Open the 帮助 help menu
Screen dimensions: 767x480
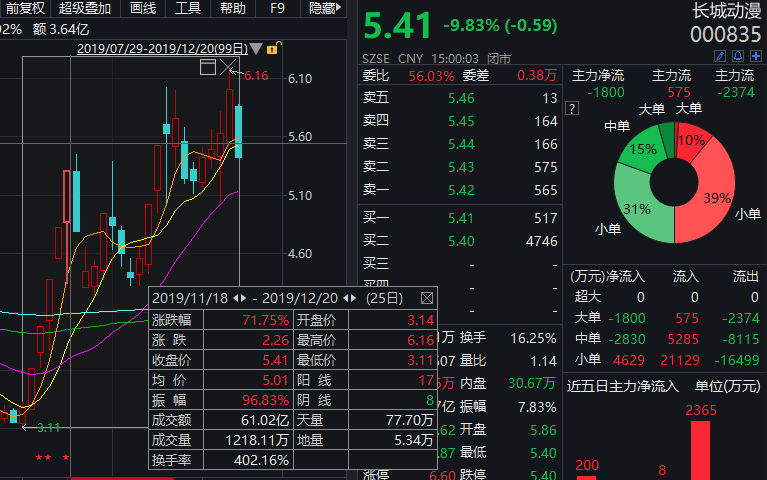coord(233,8)
